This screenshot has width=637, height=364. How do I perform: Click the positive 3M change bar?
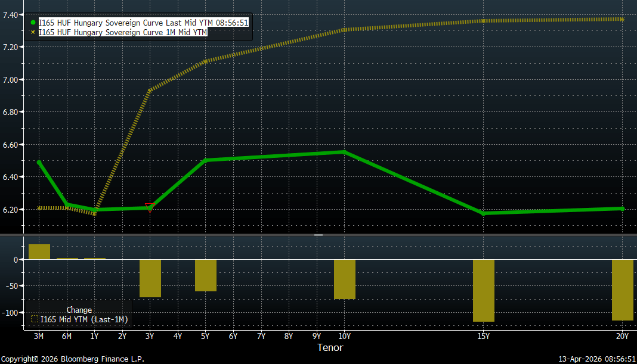39,252
